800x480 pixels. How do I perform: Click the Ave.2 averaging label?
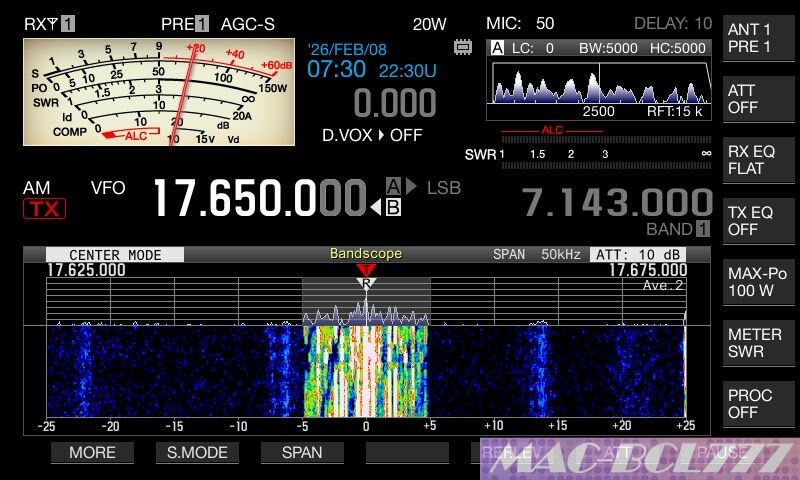pyautogui.click(x=662, y=285)
